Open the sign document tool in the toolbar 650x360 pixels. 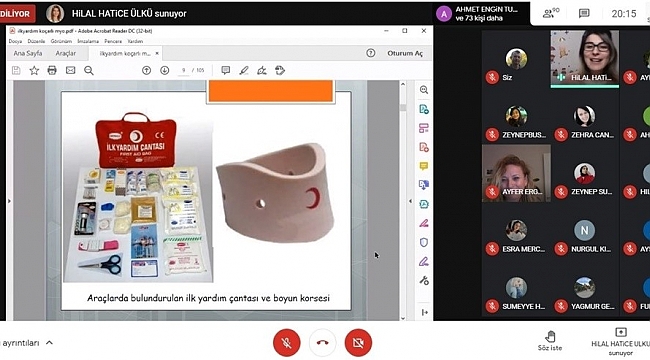[262, 71]
